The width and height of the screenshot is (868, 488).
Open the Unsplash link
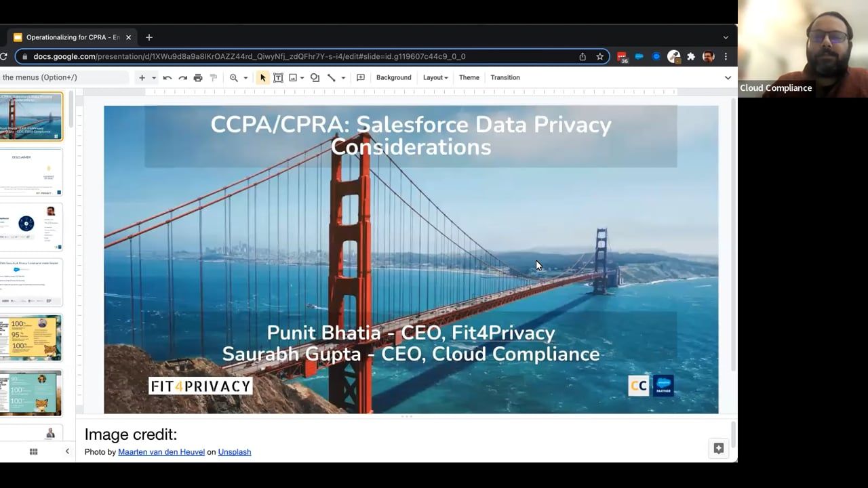point(234,451)
